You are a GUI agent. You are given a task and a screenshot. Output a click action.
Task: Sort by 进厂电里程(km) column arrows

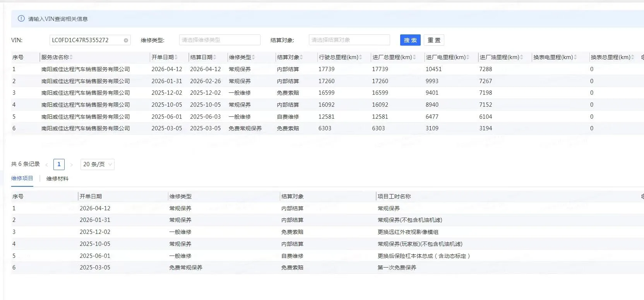pyautogui.click(x=468, y=57)
